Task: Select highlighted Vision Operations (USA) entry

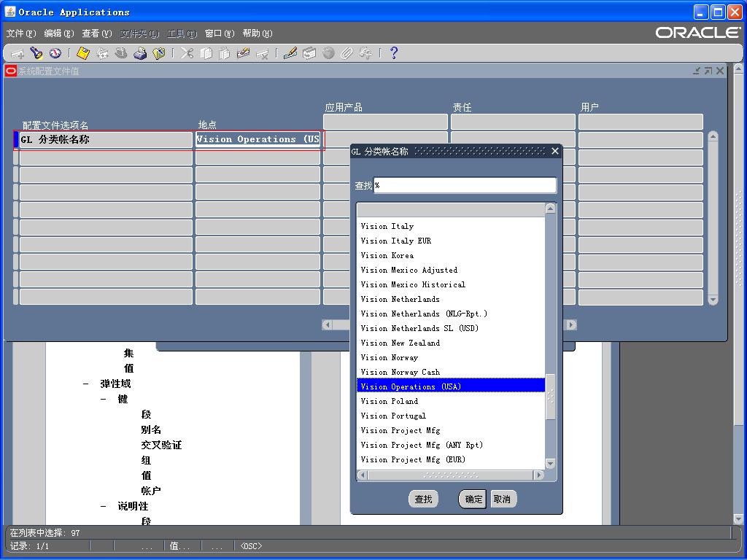Action: (x=451, y=386)
